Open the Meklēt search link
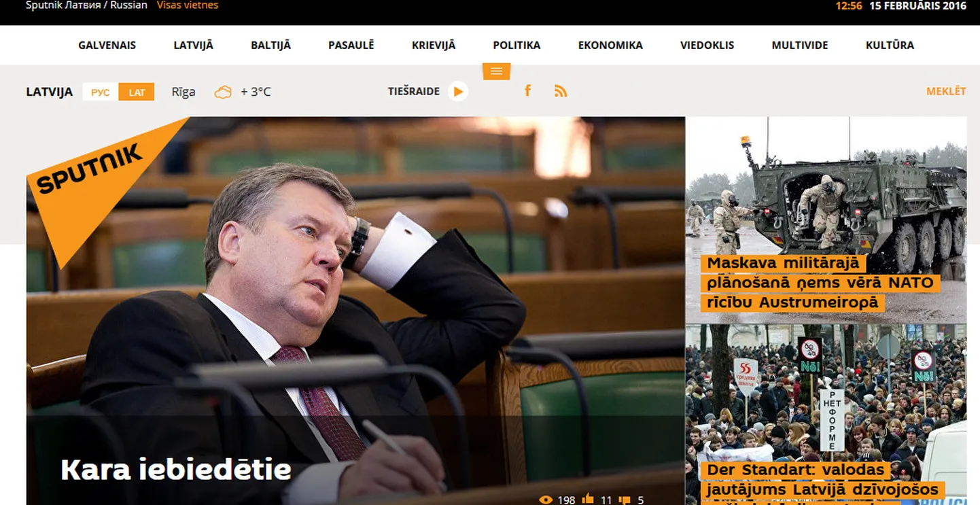 point(946,91)
